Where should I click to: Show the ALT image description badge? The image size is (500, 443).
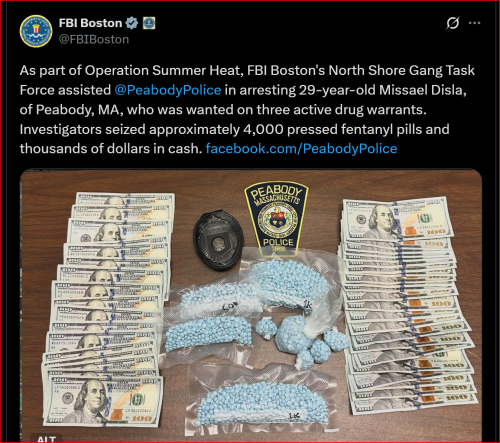(46, 438)
